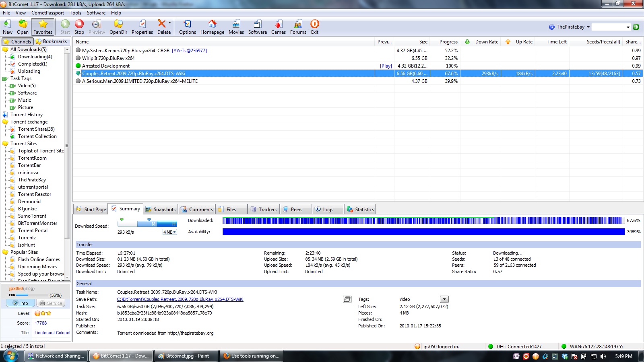644x362 pixels.
Task: Click the download speed limit slider
Action: [147, 223]
